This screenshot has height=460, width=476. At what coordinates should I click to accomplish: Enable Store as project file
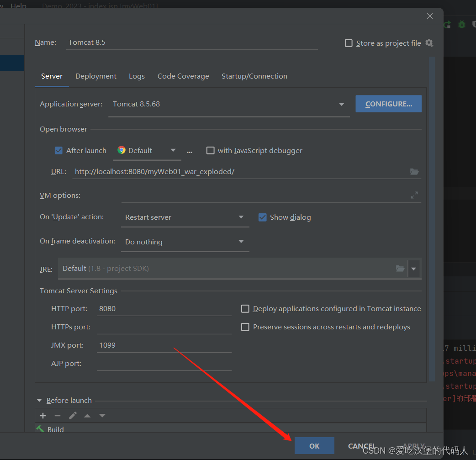point(349,43)
